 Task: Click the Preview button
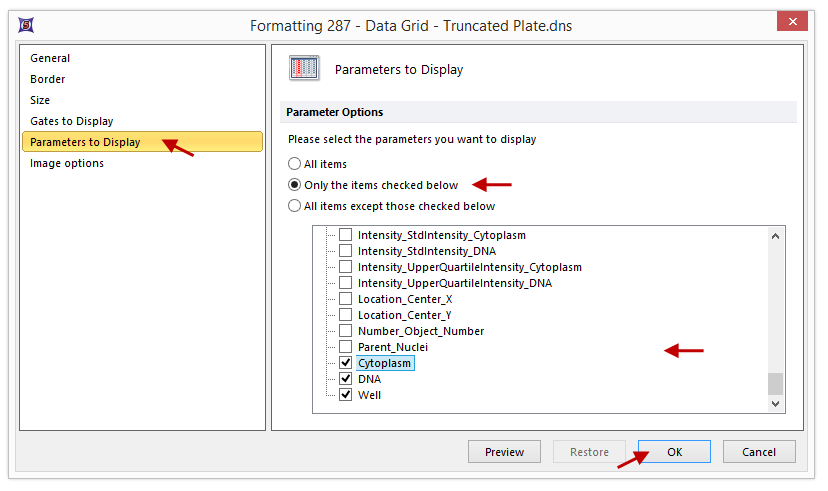click(x=504, y=452)
